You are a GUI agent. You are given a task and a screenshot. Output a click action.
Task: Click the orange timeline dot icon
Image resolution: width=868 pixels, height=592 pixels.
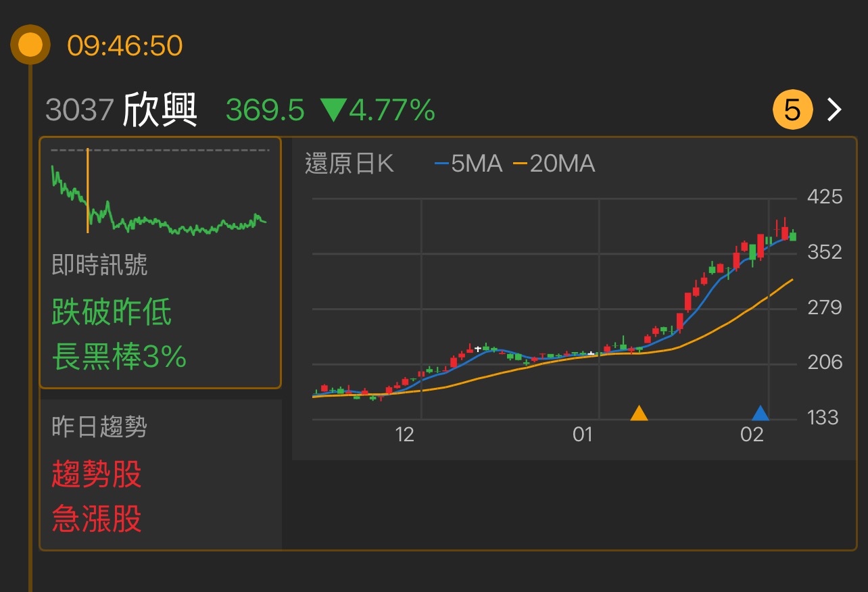click(30, 45)
